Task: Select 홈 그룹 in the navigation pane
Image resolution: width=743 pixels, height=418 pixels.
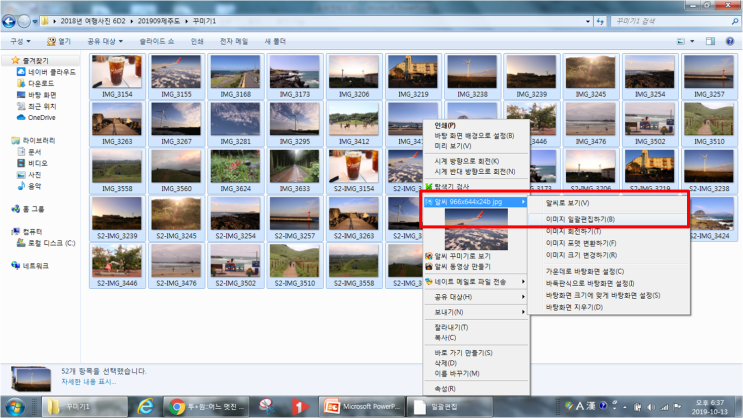Action: click(x=28, y=209)
